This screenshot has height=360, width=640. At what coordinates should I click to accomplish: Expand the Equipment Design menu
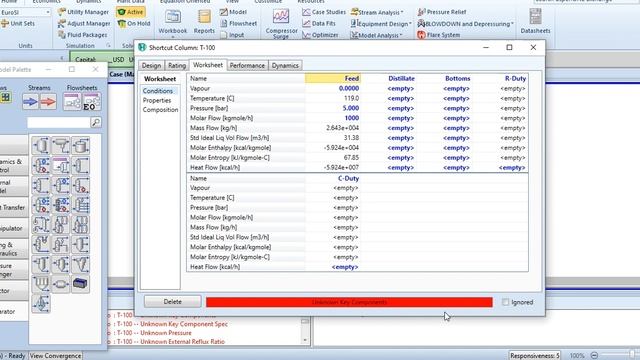pyautogui.click(x=381, y=24)
